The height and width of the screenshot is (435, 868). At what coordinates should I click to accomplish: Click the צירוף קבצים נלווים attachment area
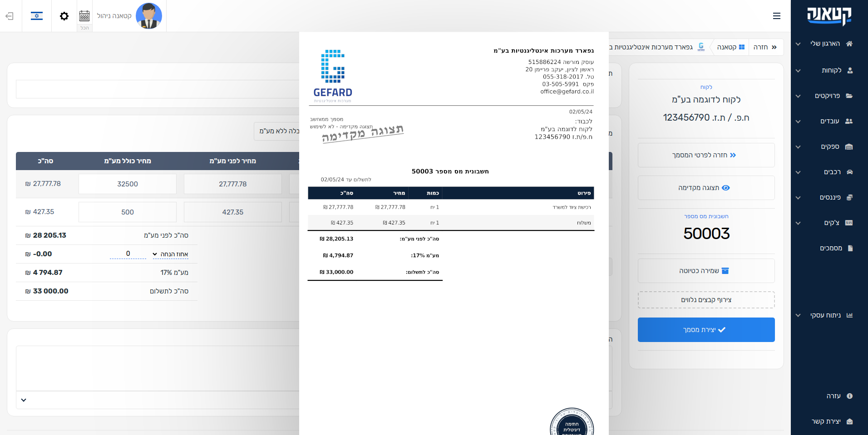(706, 300)
